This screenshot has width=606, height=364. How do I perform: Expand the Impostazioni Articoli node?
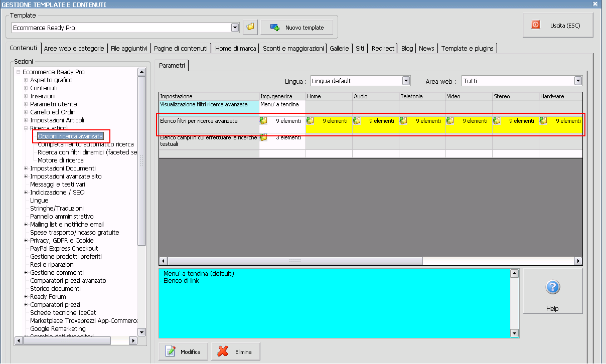tap(26, 120)
